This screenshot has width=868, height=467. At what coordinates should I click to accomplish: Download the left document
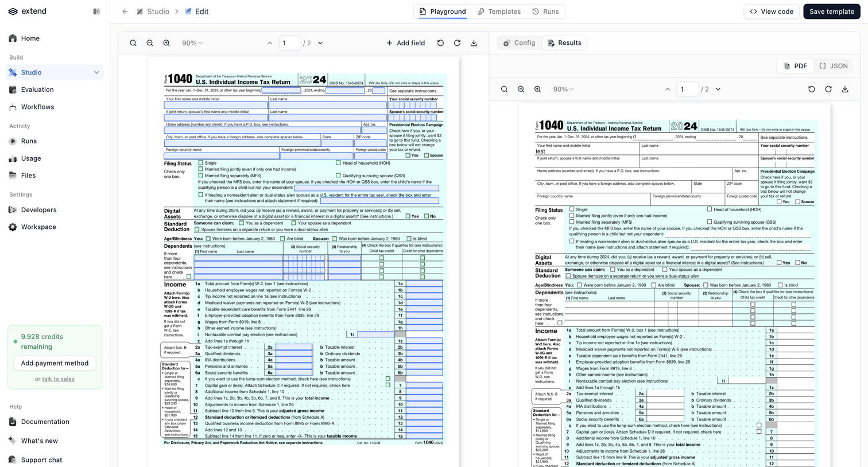(474, 43)
